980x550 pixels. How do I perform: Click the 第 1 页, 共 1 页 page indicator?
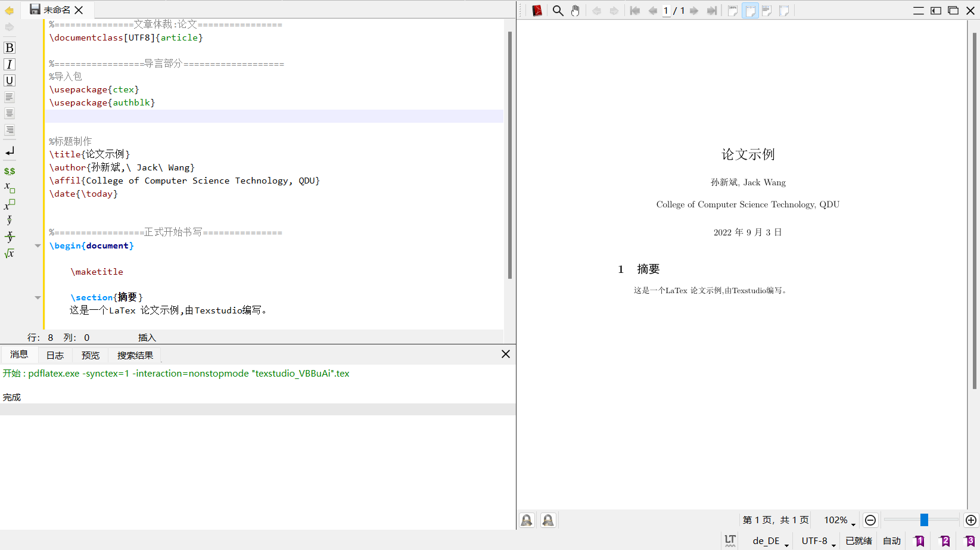click(x=776, y=520)
